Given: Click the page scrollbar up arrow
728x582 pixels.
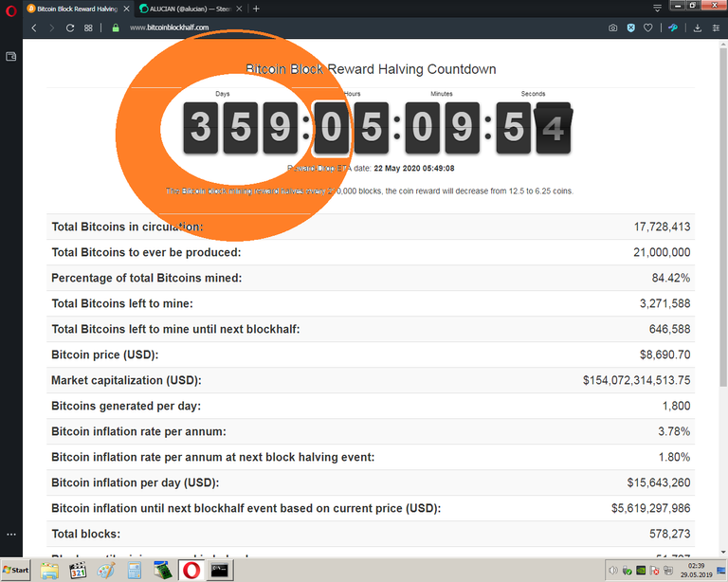Looking at the screenshot, I should (x=723, y=45).
